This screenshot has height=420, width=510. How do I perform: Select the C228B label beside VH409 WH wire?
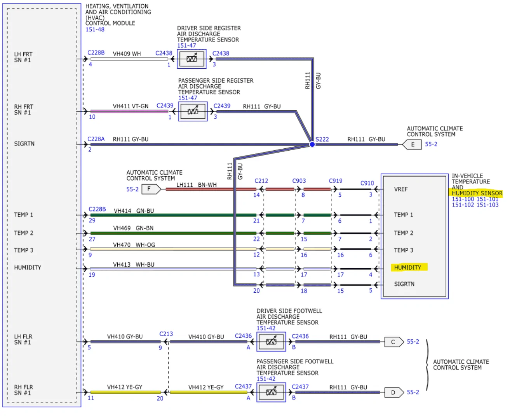[x=96, y=53]
